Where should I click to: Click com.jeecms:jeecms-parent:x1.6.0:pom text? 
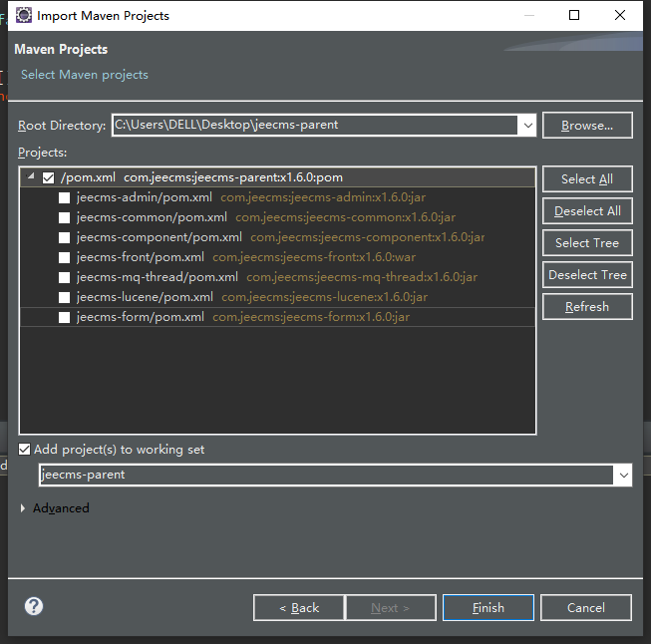[233, 177]
